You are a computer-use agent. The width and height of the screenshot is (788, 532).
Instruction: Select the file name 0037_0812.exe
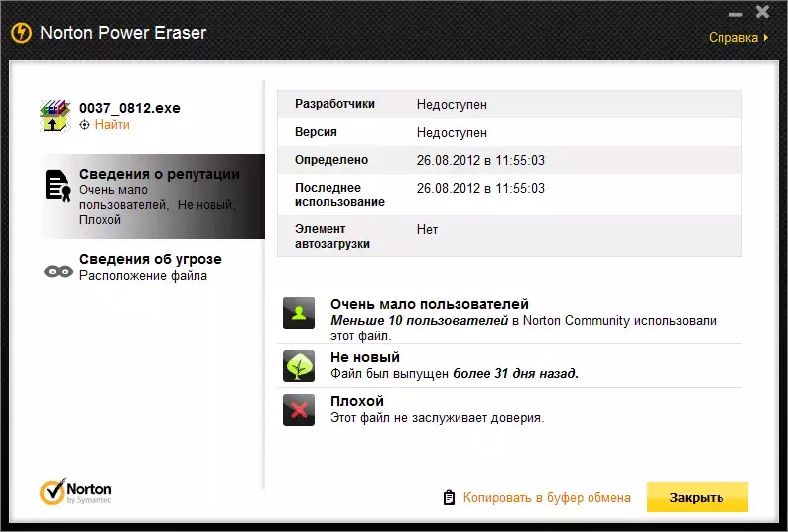[130, 108]
